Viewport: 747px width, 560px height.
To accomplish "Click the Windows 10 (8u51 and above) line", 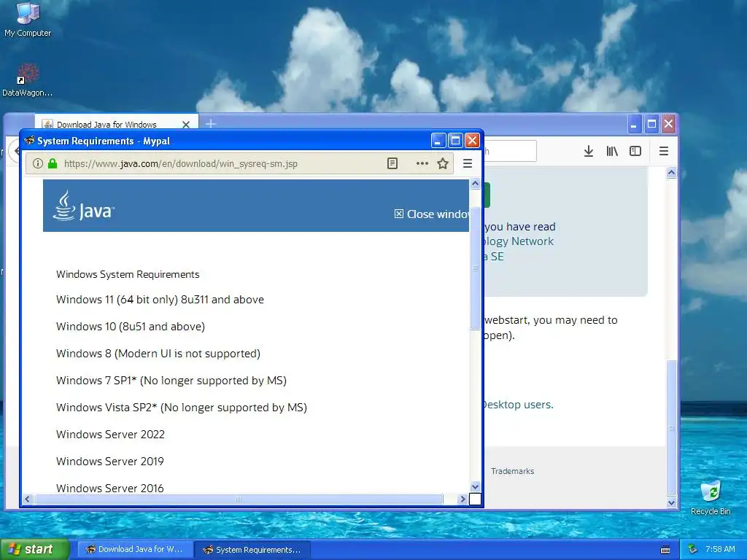I will [131, 327].
